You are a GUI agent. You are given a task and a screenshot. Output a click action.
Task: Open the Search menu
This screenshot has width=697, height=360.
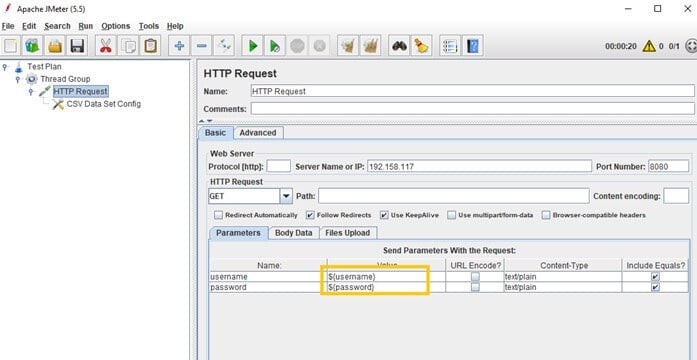57,26
